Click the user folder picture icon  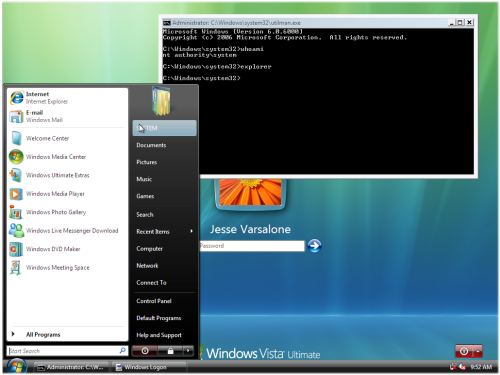(162, 101)
